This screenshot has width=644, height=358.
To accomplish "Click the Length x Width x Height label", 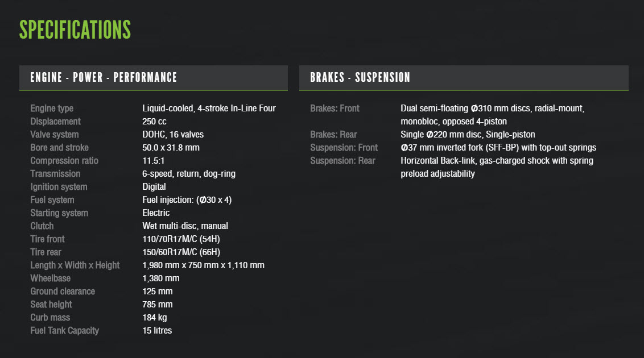I will (75, 265).
